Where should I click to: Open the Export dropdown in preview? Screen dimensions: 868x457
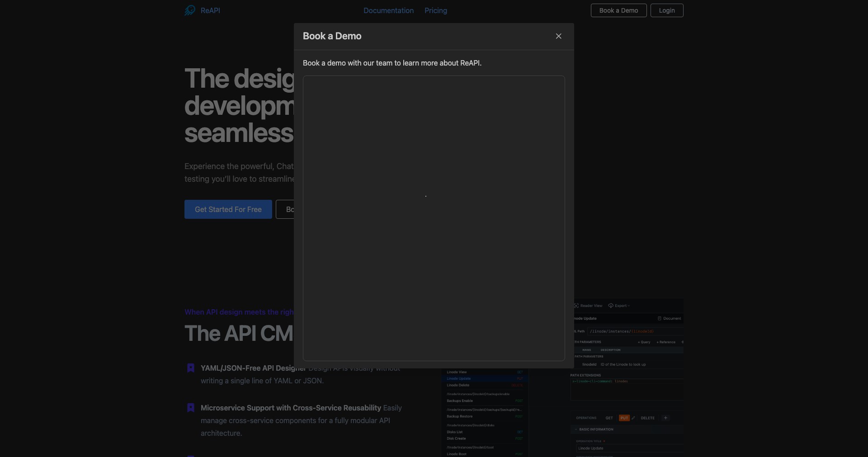point(619,306)
